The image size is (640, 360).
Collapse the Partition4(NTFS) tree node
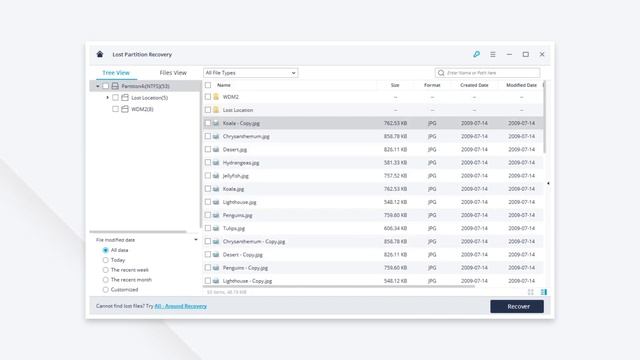(x=98, y=86)
